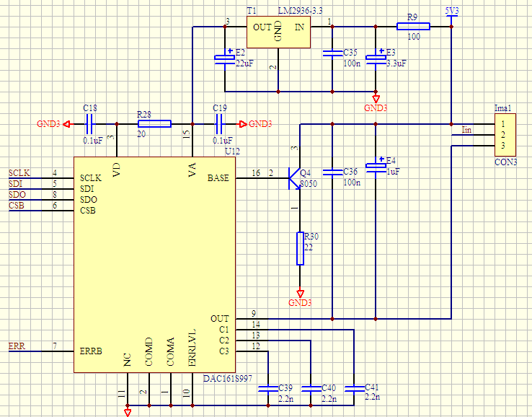Click the IN pin label on T1
Viewport: 532px width, 417px height.
[x=299, y=27]
